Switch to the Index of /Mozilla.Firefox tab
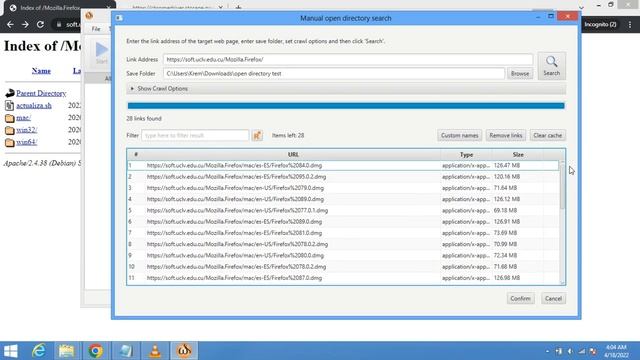 59,8
